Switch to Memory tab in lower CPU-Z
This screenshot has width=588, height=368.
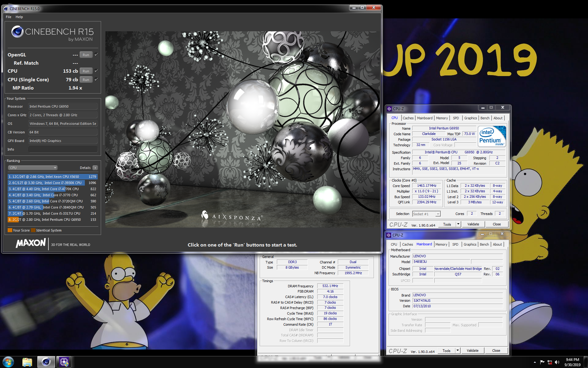[x=441, y=244]
